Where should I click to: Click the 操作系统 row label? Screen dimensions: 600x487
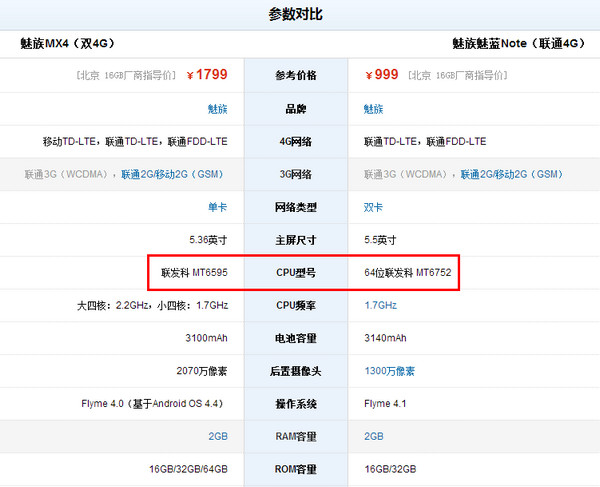click(x=296, y=404)
